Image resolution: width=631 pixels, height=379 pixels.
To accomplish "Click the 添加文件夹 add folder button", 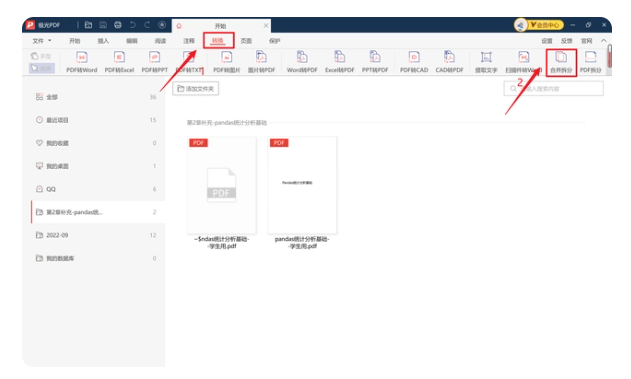I will [x=196, y=89].
